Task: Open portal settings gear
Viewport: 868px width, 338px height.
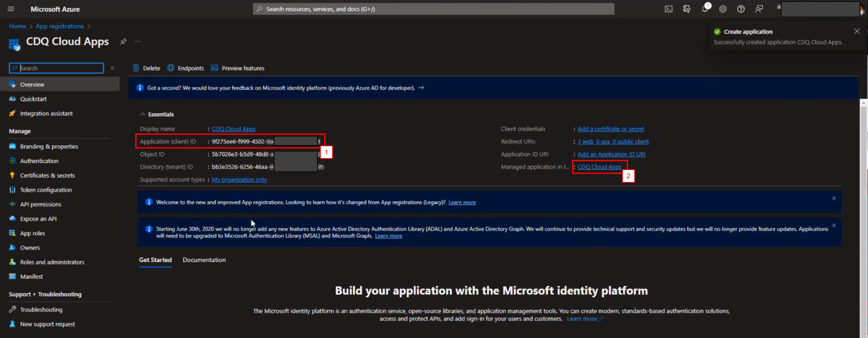Action: [723, 9]
